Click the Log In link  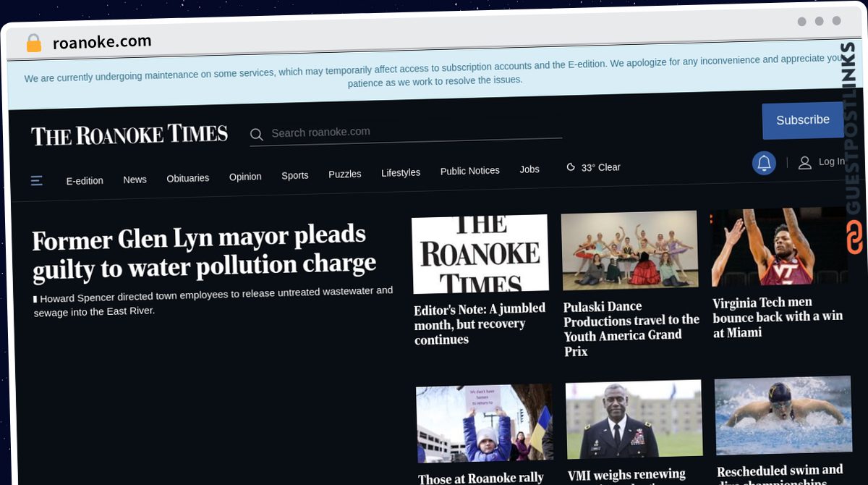(x=832, y=161)
